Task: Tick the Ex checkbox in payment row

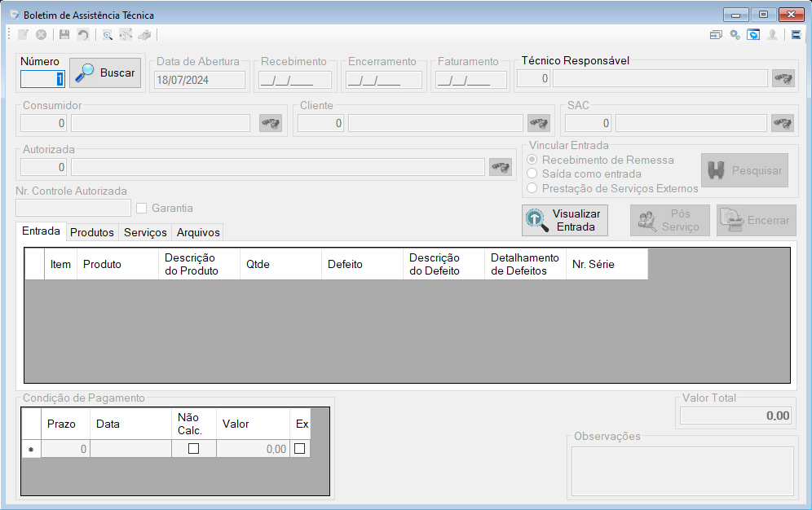Action: point(299,448)
